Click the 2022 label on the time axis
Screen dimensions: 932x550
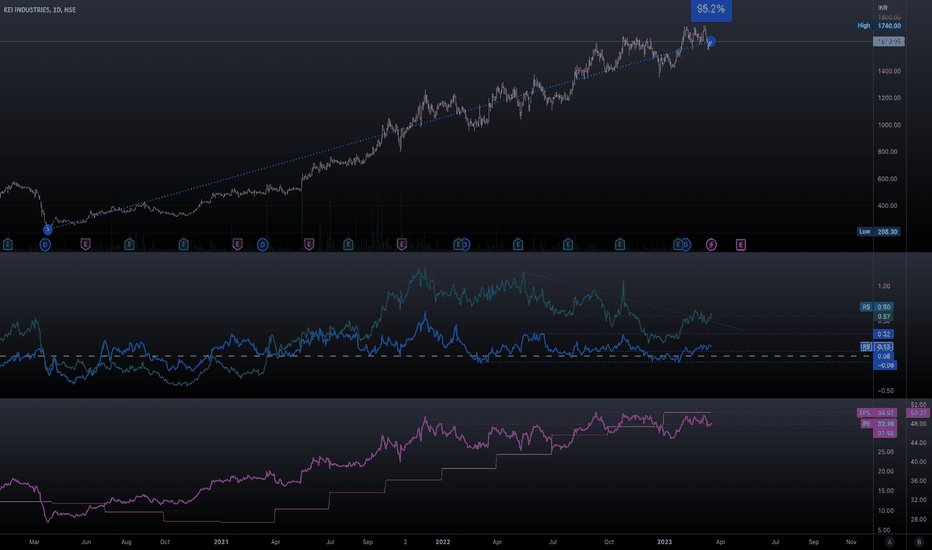443,542
